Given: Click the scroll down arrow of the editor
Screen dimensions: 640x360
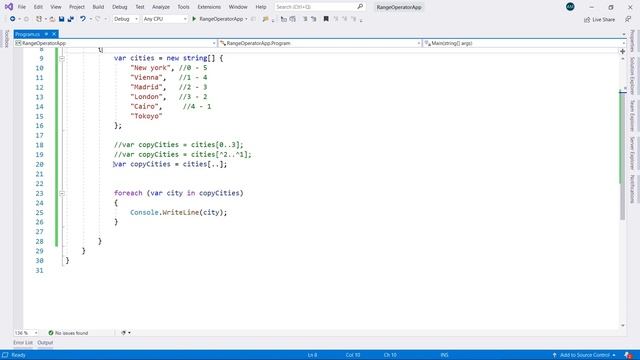Looking at the screenshot, I should point(623,325).
